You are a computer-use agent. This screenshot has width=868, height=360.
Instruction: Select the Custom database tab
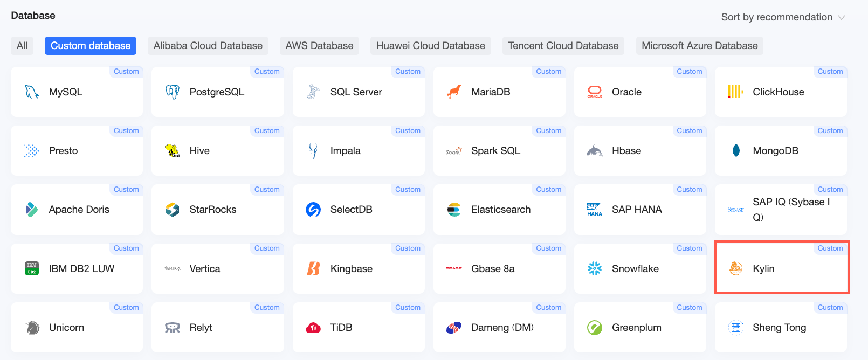(91, 46)
